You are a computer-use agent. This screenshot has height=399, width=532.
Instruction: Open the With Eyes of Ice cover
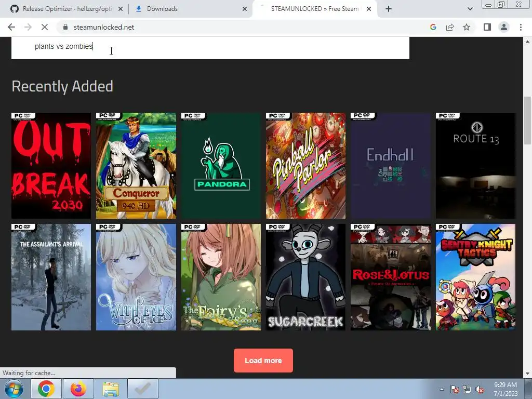tap(136, 277)
